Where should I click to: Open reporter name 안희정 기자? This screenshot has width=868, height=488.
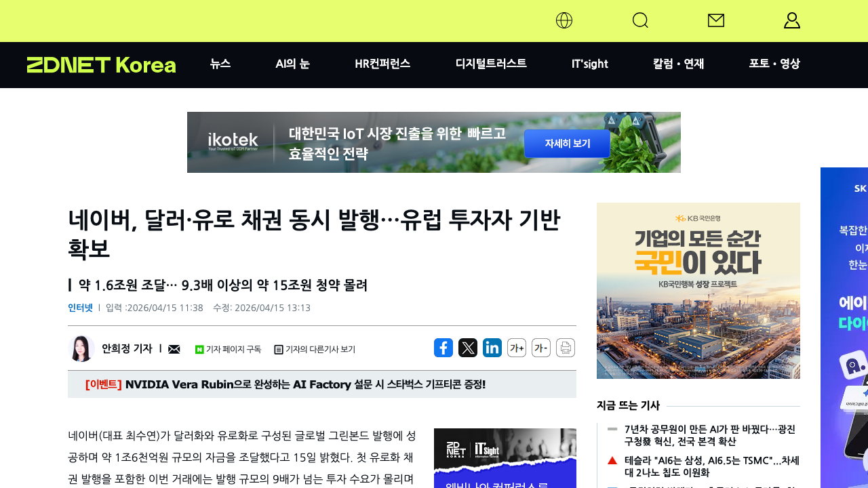click(127, 348)
